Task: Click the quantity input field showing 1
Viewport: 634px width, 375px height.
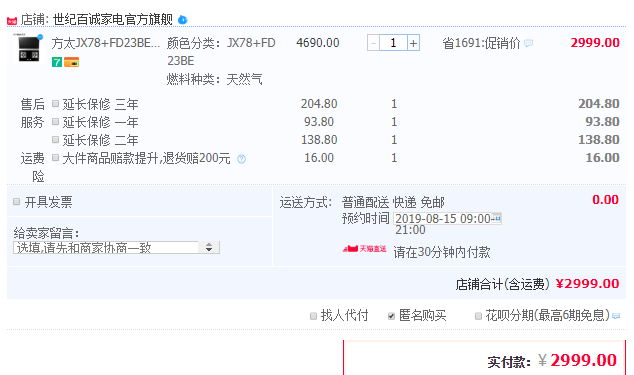Action: coord(393,43)
